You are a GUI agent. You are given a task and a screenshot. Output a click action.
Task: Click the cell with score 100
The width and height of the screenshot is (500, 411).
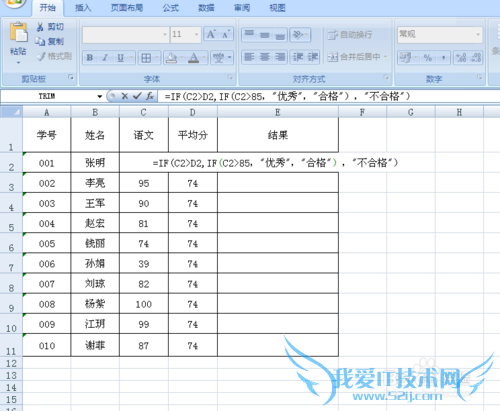144,304
